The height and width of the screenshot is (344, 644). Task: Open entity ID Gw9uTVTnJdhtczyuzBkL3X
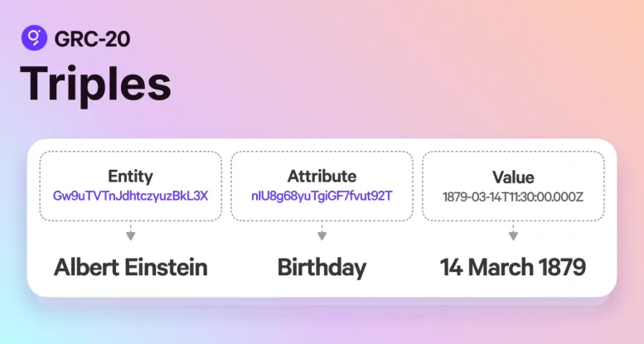(130, 196)
